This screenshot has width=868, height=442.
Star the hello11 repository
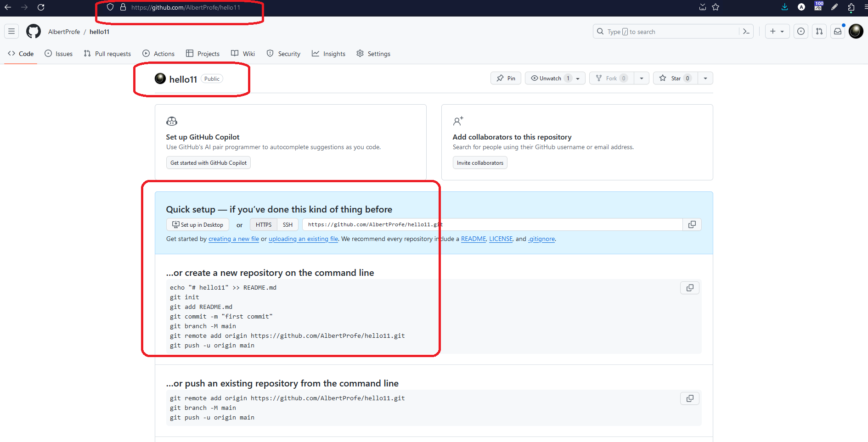[676, 78]
